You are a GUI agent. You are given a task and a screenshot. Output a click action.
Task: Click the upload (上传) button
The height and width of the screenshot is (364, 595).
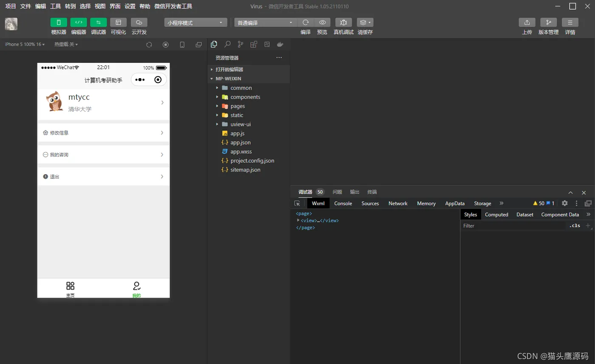[x=527, y=23]
